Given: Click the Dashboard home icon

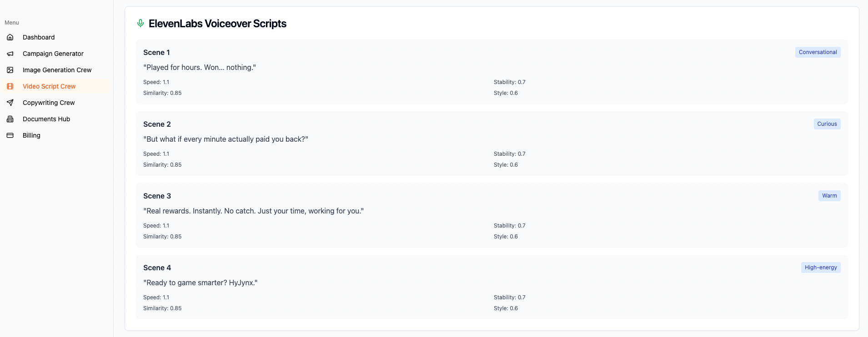Looking at the screenshot, I should [x=10, y=37].
